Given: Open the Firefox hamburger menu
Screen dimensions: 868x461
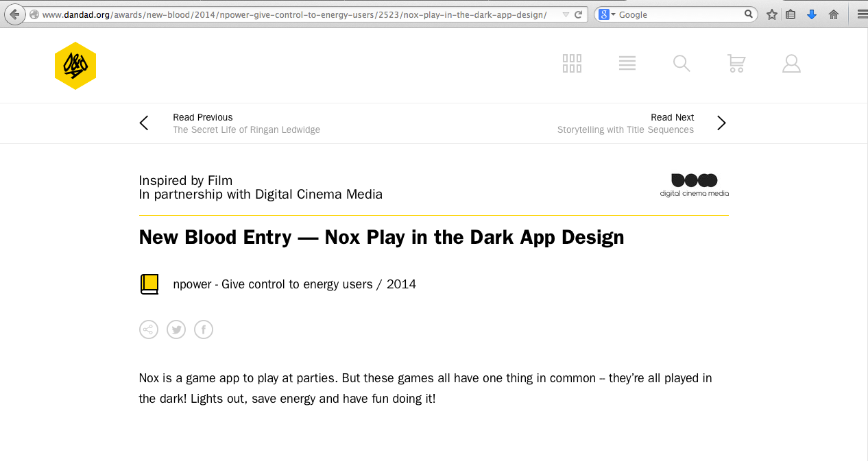Looking at the screenshot, I should pyautogui.click(x=862, y=14).
